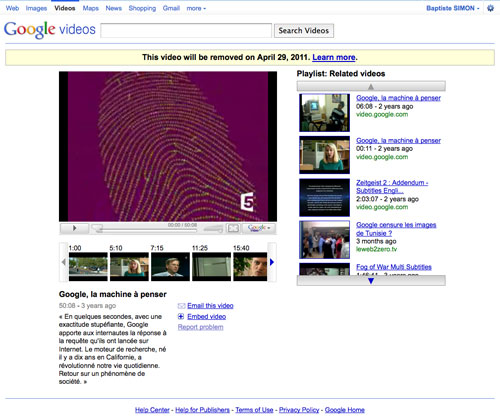The height and width of the screenshot is (420, 500).
Task: Open the 06:08 Google, la machine à penser link
Action: [398, 98]
